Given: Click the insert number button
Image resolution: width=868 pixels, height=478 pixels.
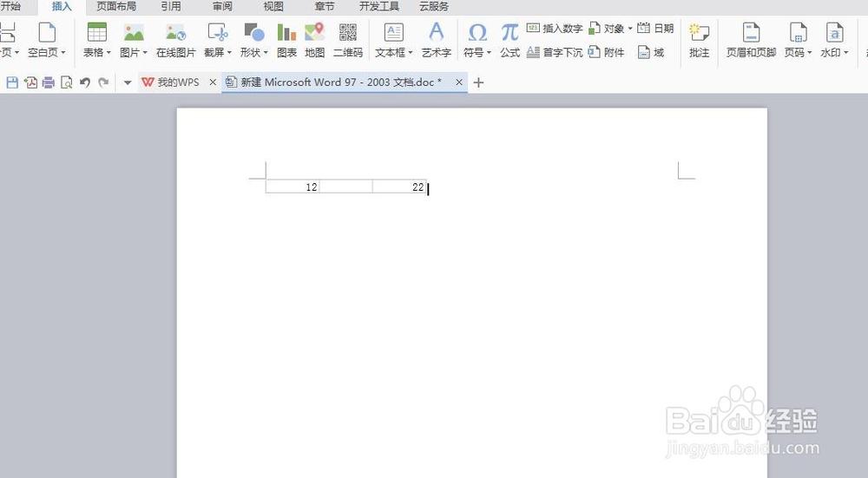Looking at the screenshot, I should point(555,28).
